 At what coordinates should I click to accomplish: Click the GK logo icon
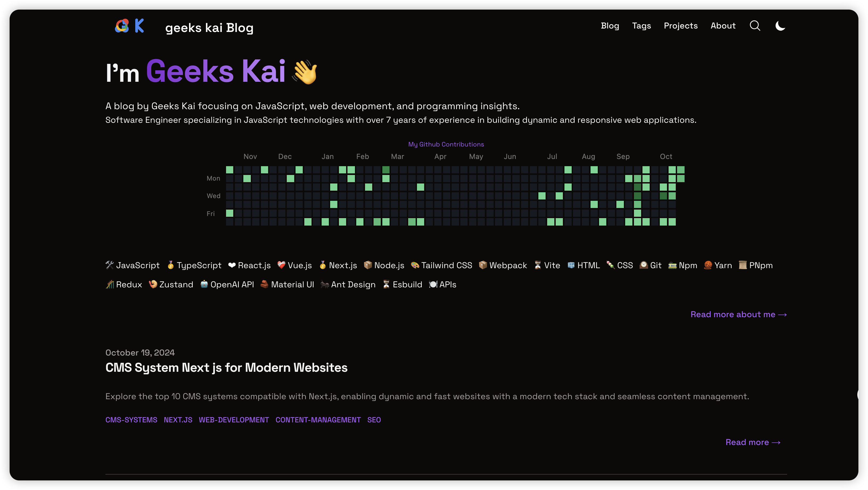pos(129,26)
